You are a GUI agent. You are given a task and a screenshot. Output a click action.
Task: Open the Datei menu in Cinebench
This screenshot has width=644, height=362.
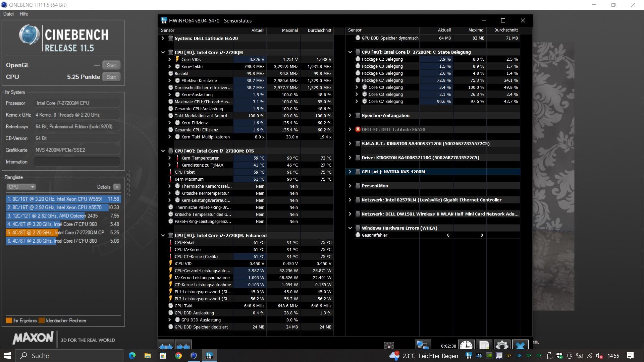tap(8, 14)
